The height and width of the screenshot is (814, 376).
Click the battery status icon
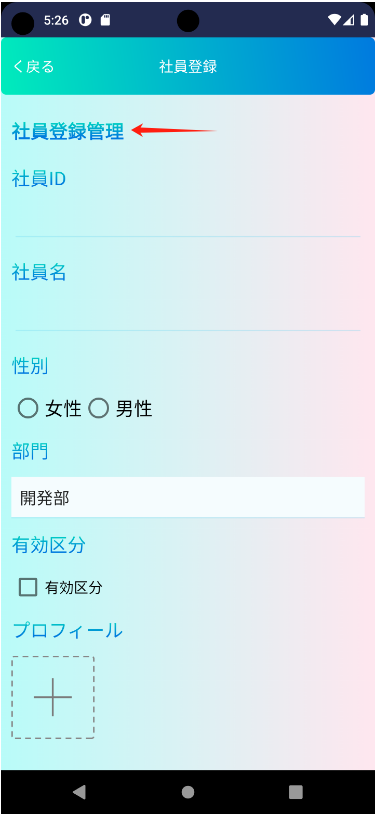[x=364, y=20]
